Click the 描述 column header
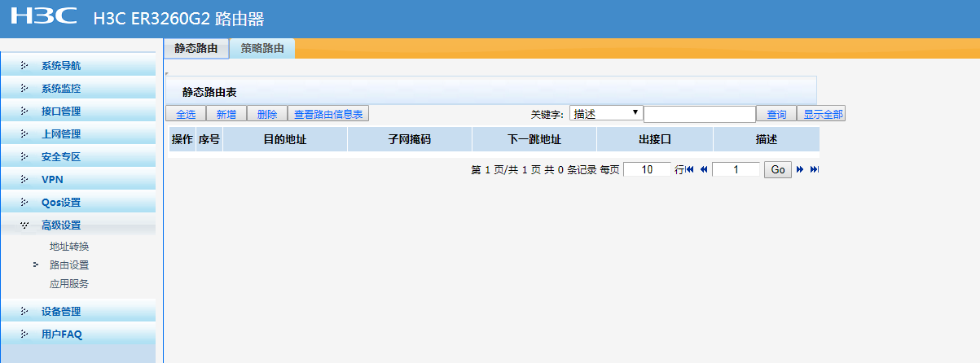980x363 pixels. [767, 139]
